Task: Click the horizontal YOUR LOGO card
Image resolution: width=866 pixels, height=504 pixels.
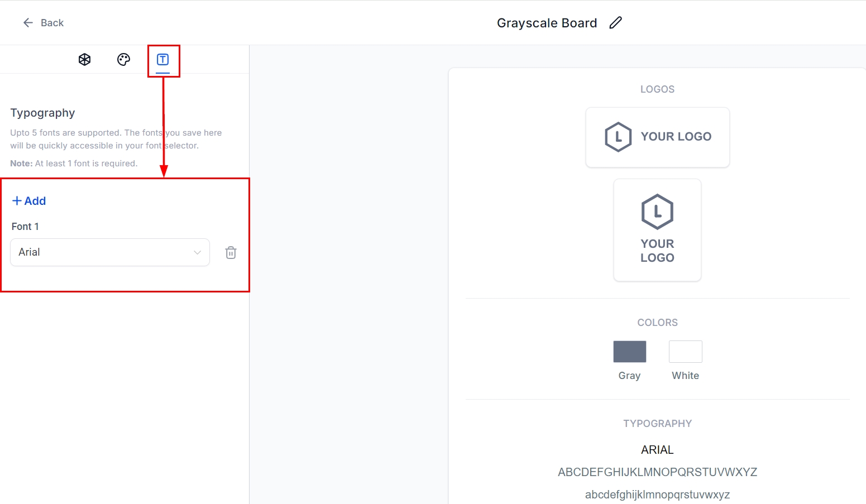Action: pos(657,137)
